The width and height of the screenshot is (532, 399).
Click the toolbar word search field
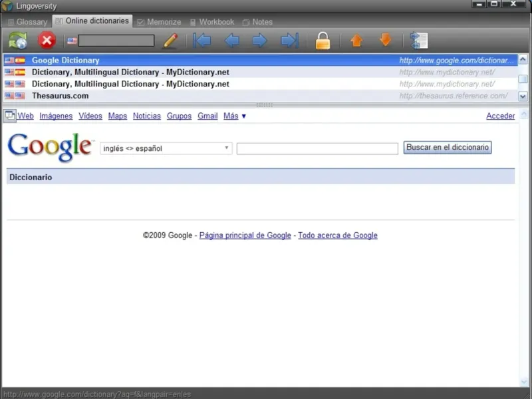pyautogui.click(x=116, y=41)
